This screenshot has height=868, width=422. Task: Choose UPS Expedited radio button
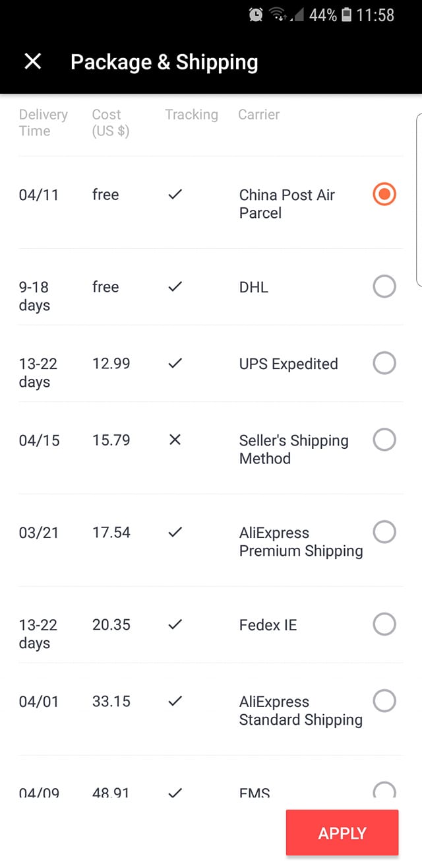tap(384, 363)
